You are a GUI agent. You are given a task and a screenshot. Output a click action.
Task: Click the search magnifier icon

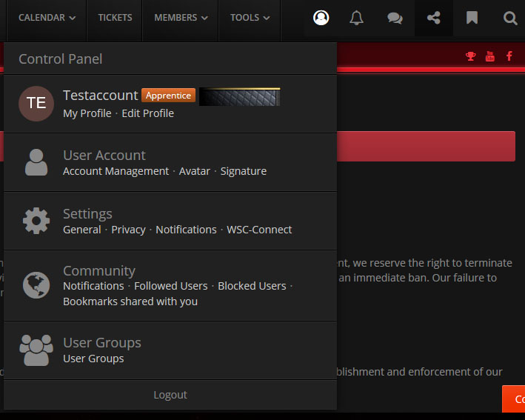(509, 18)
